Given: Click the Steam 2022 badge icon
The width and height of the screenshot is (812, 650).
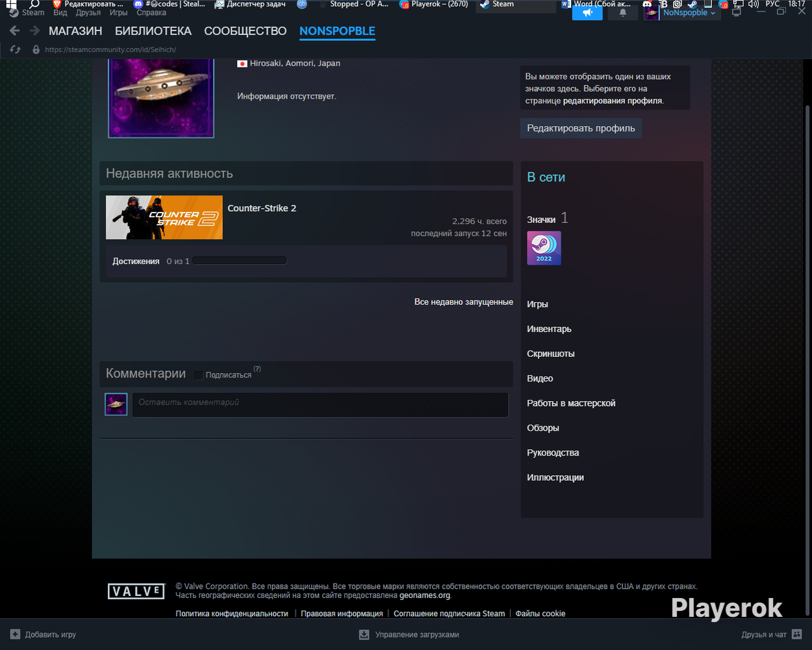Looking at the screenshot, I should 544,248.
